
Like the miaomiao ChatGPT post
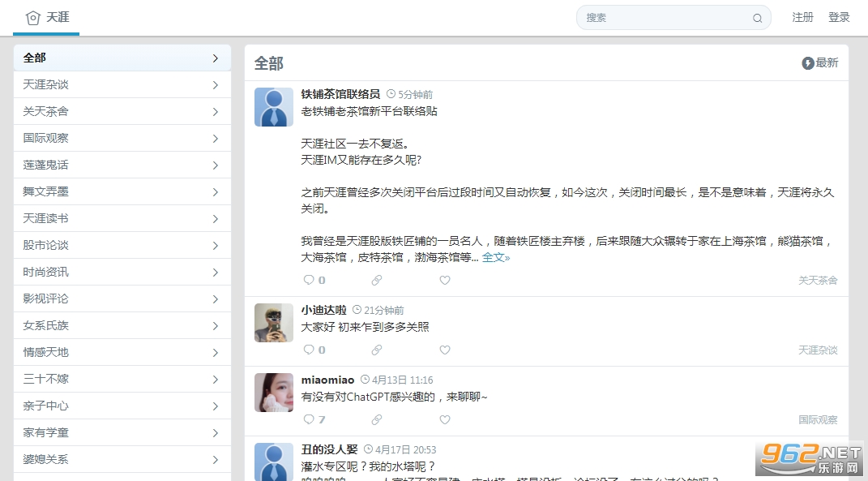444,419
